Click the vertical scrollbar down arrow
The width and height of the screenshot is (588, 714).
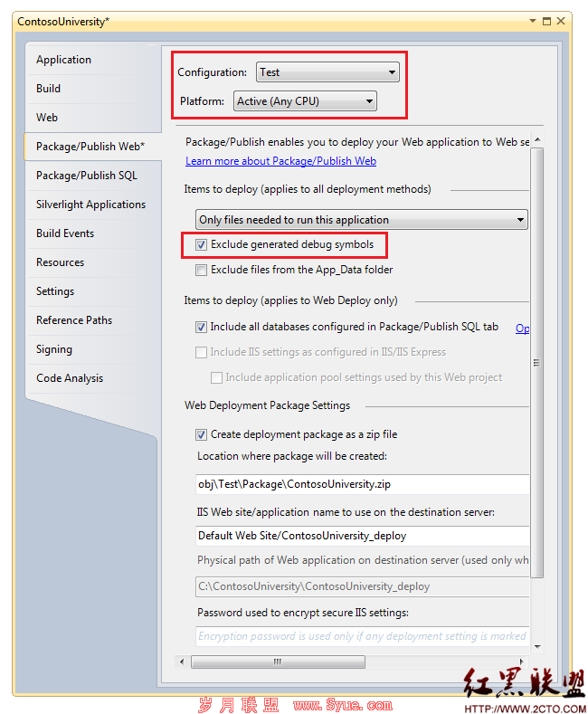tap(537, 647)
